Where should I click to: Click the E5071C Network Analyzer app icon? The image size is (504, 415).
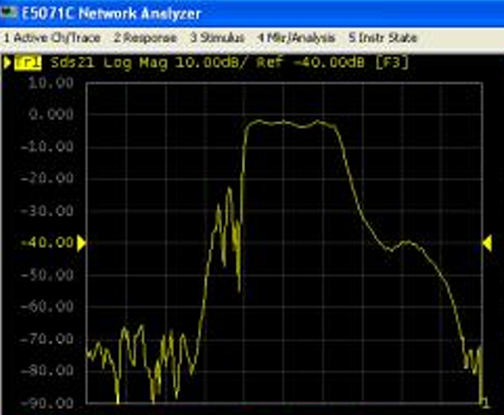(9, 14)
